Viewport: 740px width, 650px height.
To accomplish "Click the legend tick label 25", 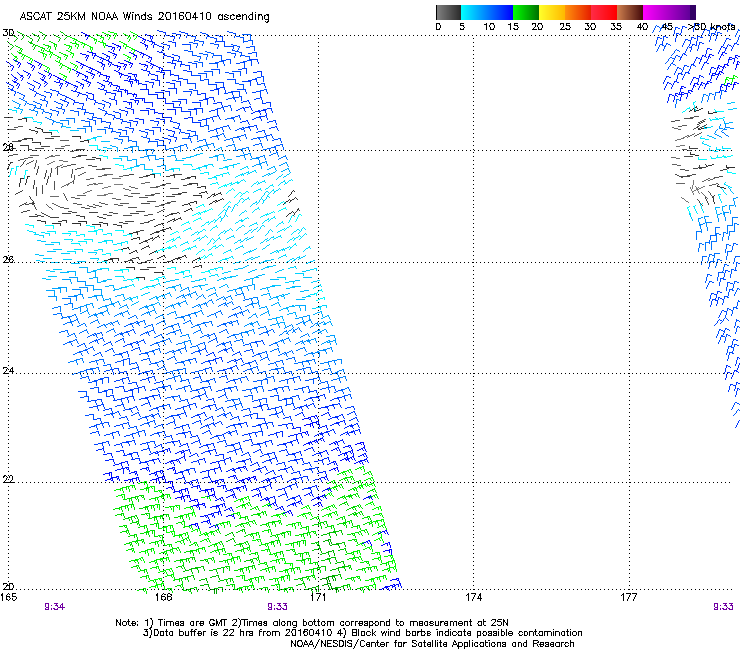I will [565, 27].
